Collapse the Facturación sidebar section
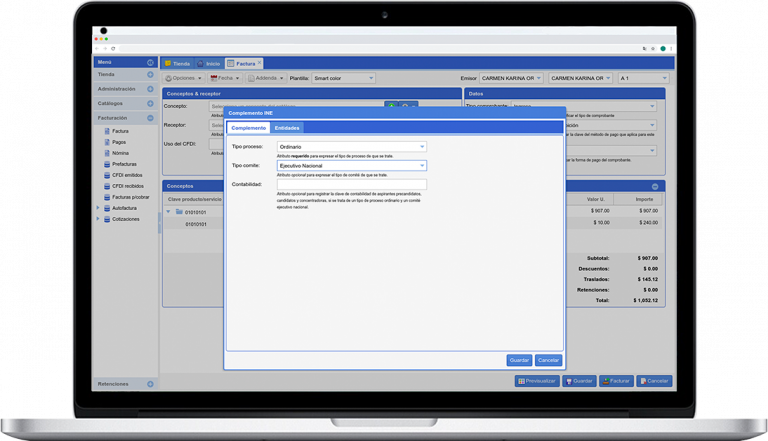768x441 pixels. [150, 117]
